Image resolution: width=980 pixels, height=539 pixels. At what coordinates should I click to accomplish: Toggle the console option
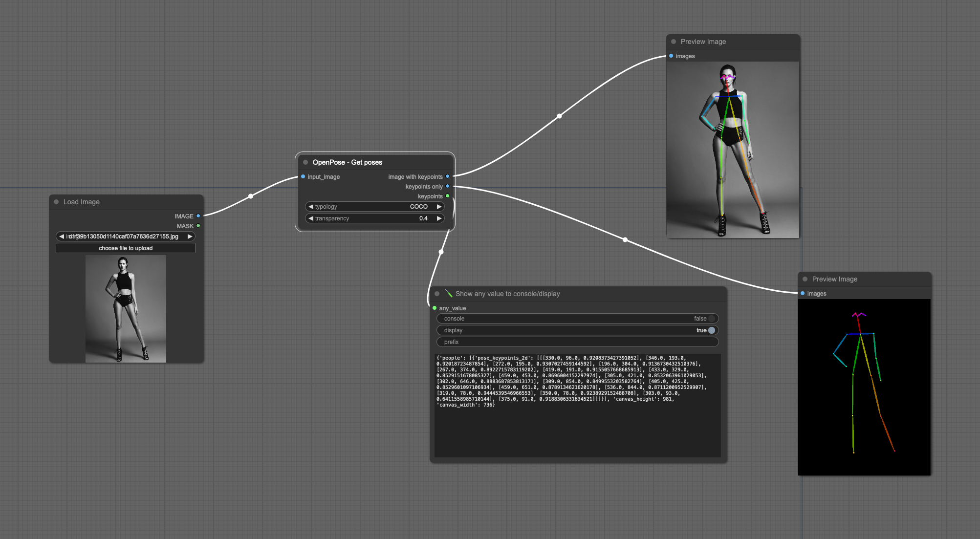[x=711, y=319]
